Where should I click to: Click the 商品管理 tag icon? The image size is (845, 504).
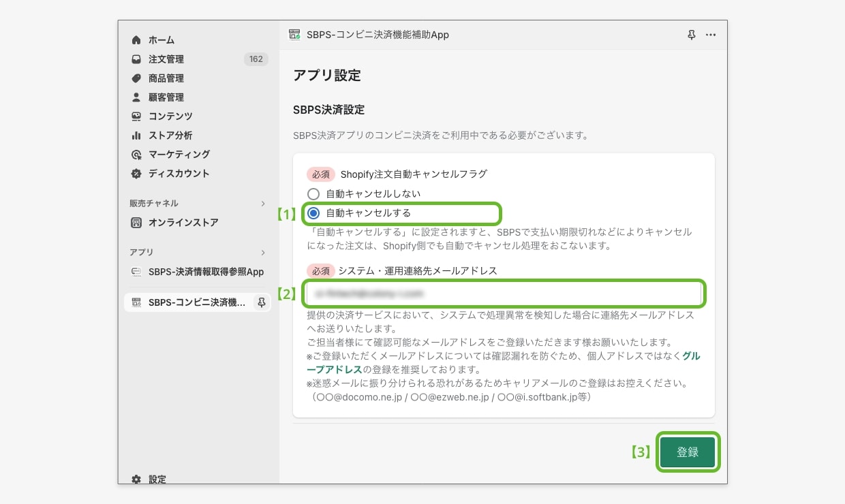136,78
